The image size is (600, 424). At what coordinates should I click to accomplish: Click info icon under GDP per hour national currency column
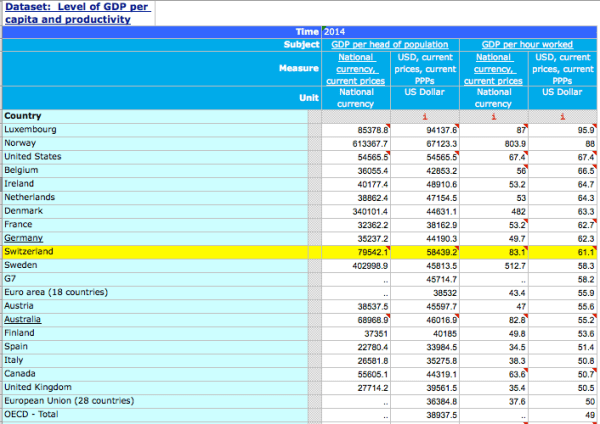click(x=493, y=116)
